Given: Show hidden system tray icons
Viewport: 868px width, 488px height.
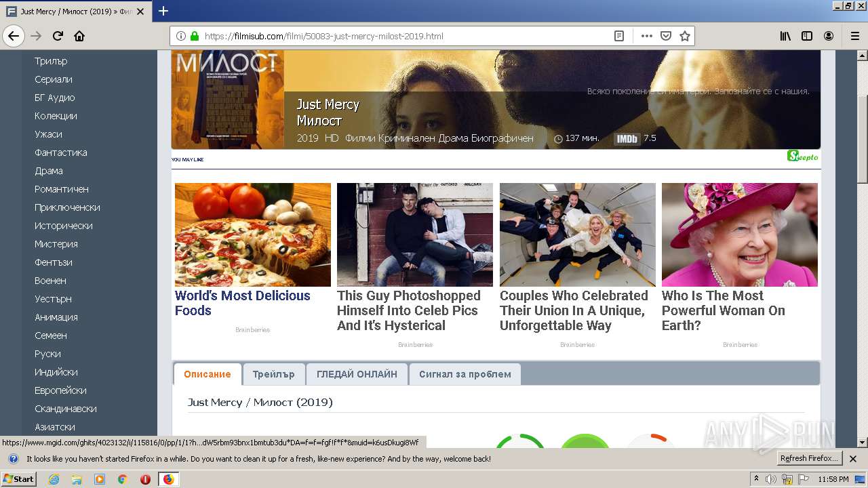Looking at the screenshot, I should coord(756,479).
